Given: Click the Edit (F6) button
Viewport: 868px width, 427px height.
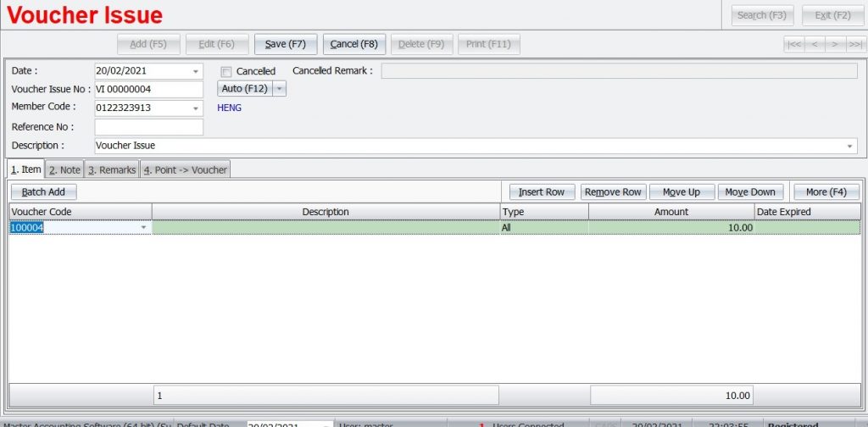Looking at the screenshot, I should [217, 44].
